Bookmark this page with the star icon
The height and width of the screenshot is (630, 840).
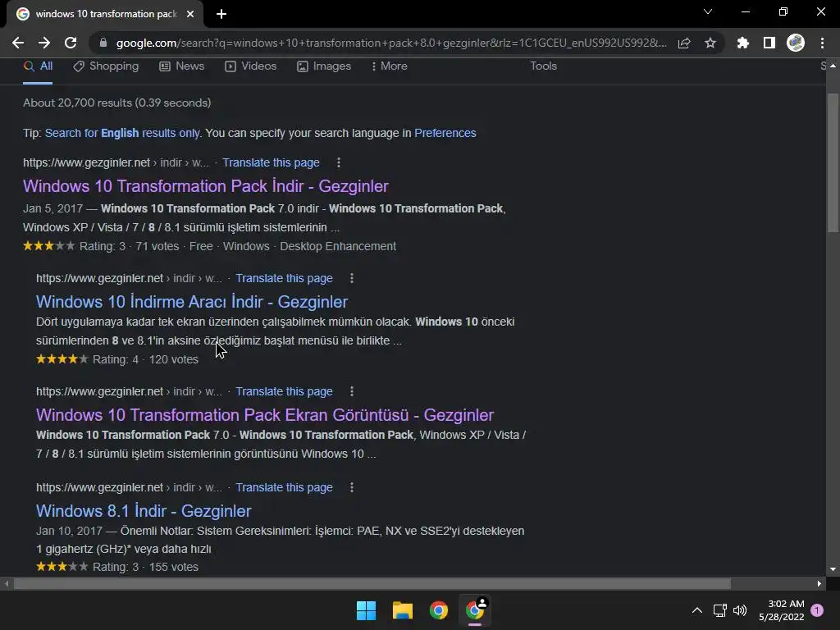pyautogui.click(x=710, y=43)
